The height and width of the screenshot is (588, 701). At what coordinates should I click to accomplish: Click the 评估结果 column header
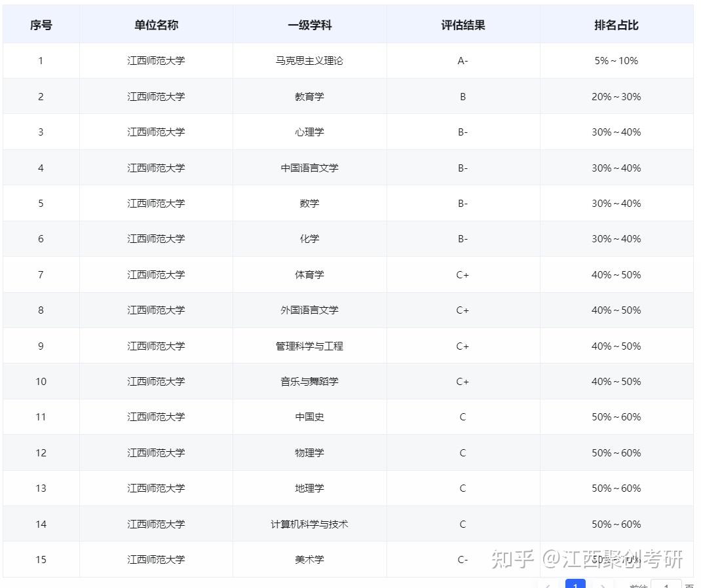(463, 25)
